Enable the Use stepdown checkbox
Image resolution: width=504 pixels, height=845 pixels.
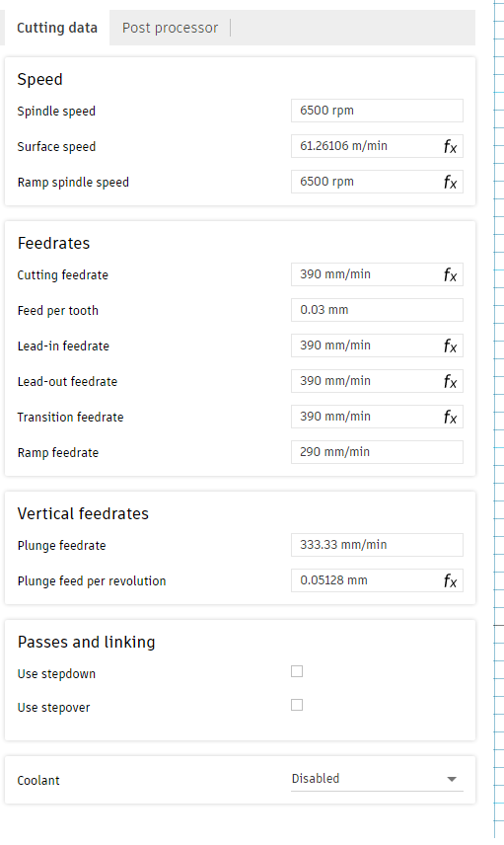click(x=297, y=671)
